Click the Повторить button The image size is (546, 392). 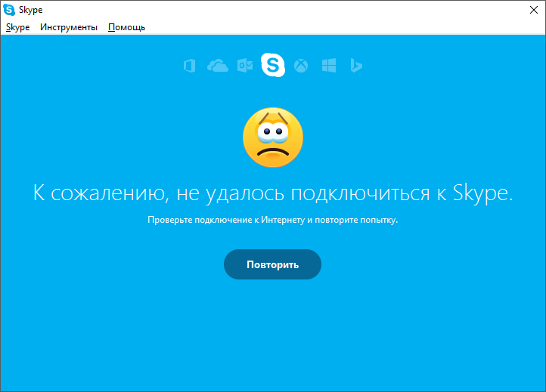(273, 264)
